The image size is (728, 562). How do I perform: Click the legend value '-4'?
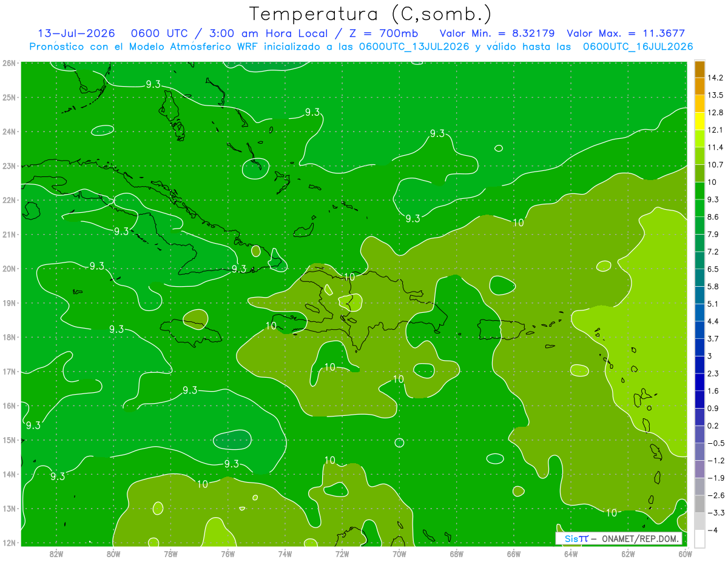712,530
